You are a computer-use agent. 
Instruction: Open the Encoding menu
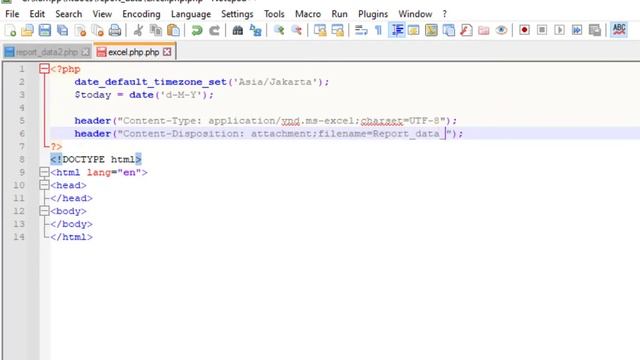click(141, 14)
